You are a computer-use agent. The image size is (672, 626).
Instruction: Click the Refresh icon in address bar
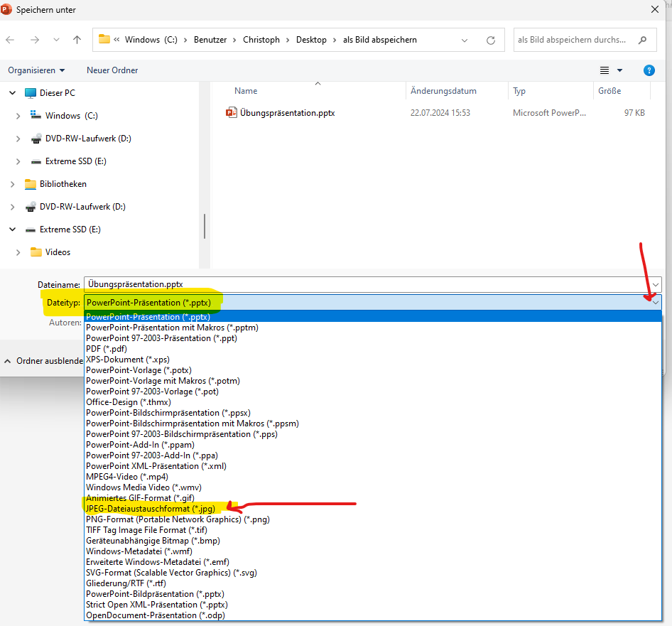point(490,41)
